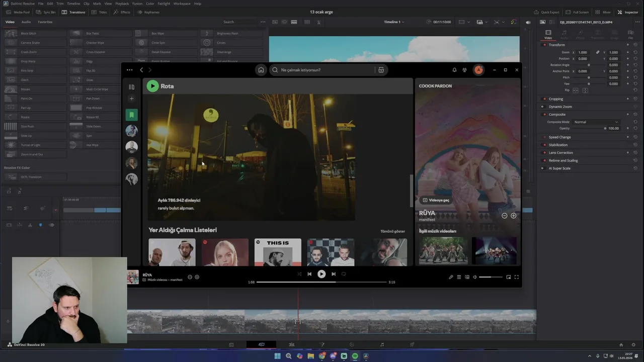
Task: Open the green bookmarked episodes tile
Action: click(131, 115)
